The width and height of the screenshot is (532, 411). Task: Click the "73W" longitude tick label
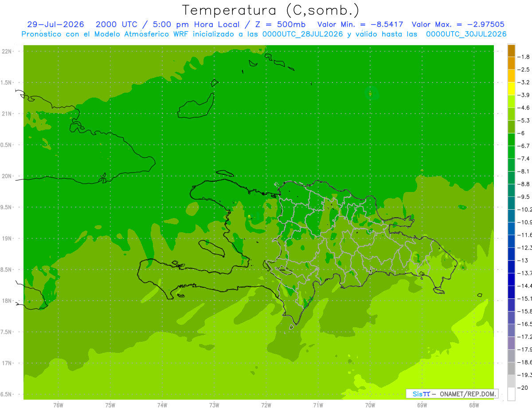tap(214, 405)
